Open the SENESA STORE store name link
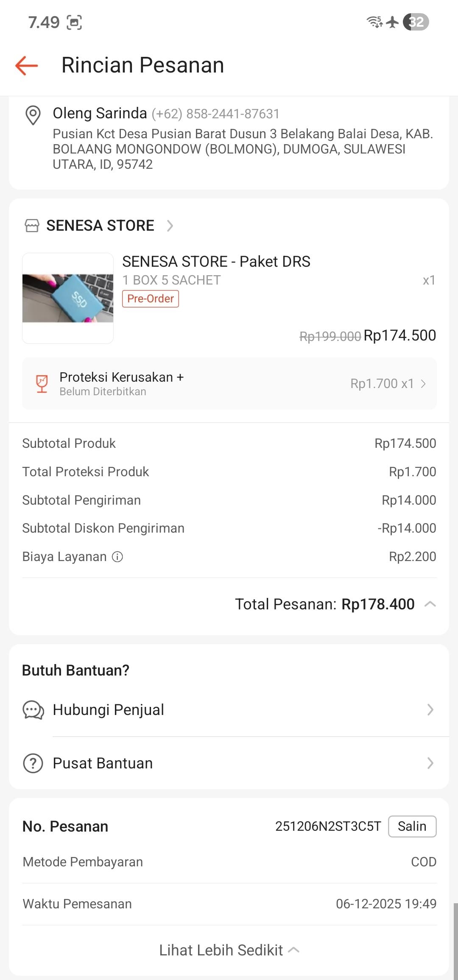The image size is (458, 980). (x=100, y=226)
